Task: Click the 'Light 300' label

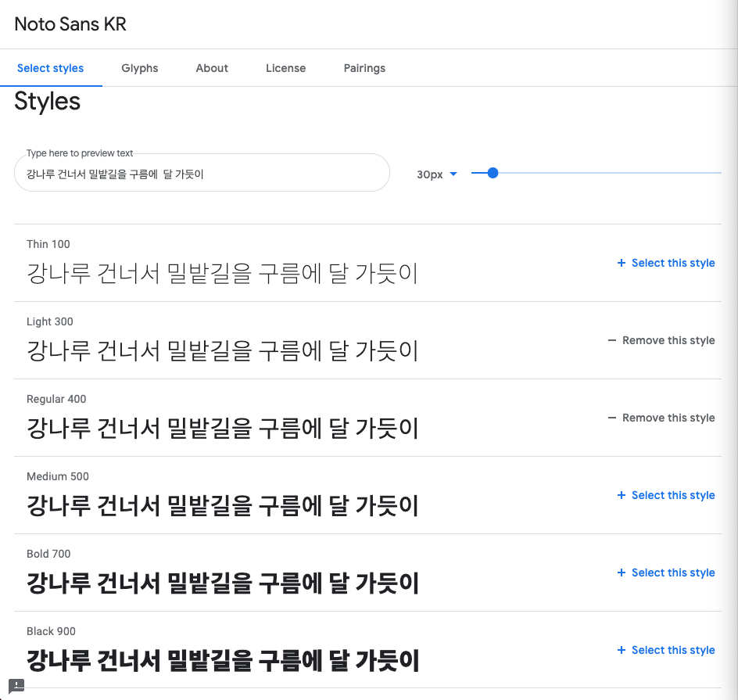Action: click(49, 321)
